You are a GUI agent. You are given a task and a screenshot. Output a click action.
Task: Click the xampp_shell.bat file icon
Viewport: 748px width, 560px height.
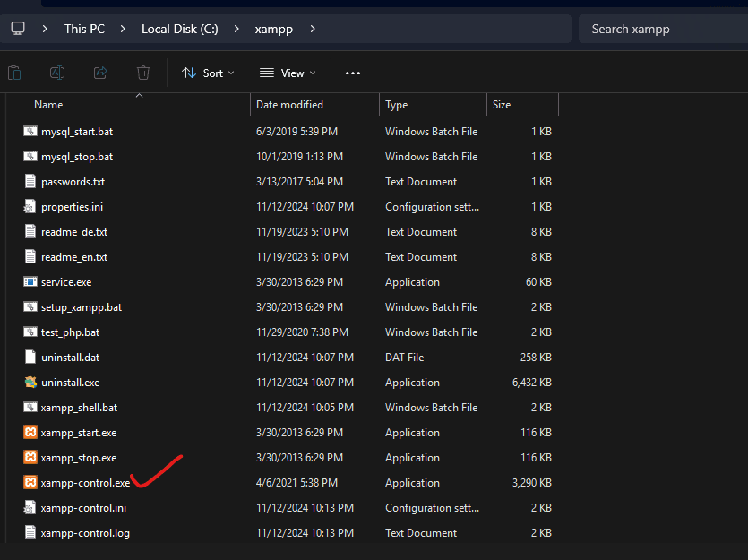30,408
